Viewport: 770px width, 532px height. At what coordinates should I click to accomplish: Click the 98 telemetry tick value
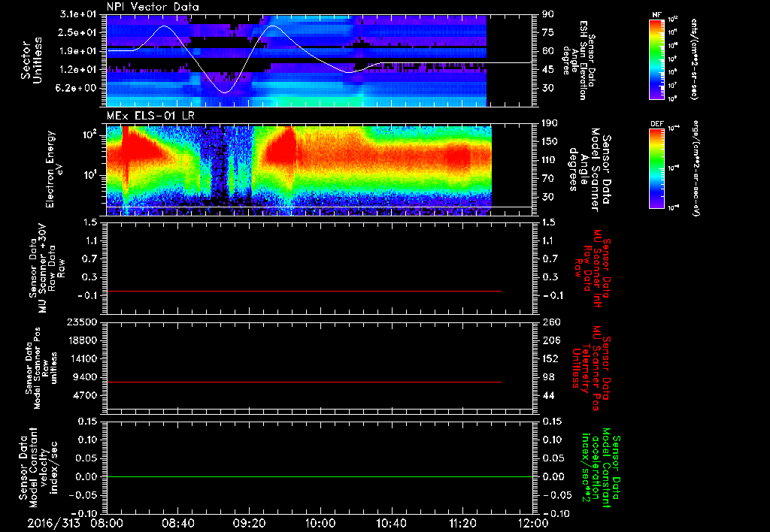coord(548,377)
